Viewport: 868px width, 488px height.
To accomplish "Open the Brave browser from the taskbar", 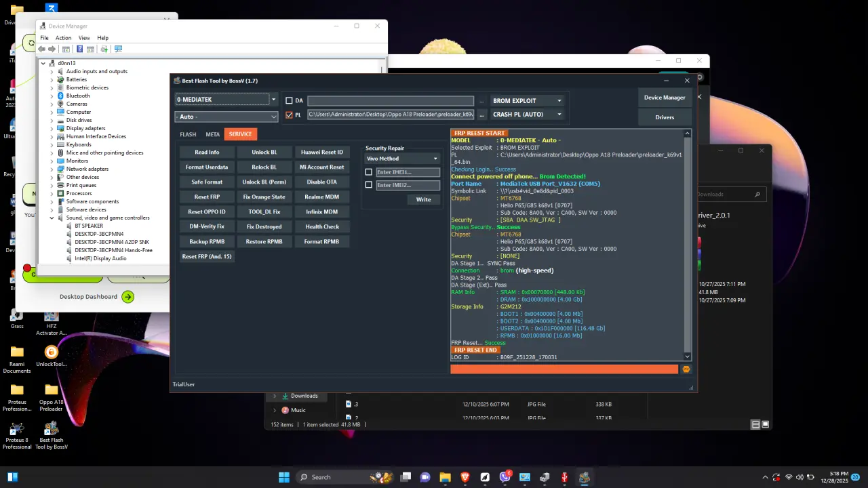I will pyautogui.click(x=465, y=477).
